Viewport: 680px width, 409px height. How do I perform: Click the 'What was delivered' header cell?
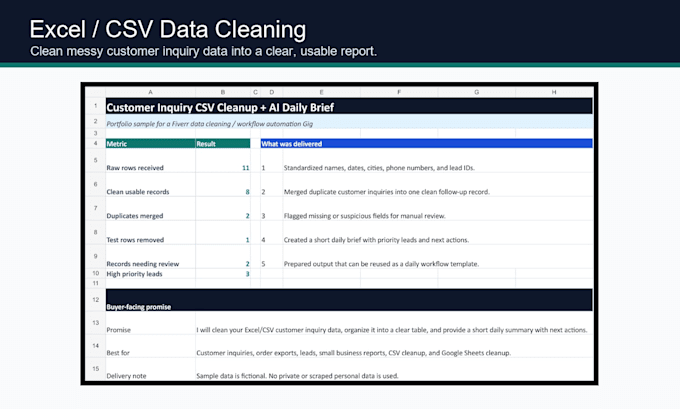[x=426, y=144]
